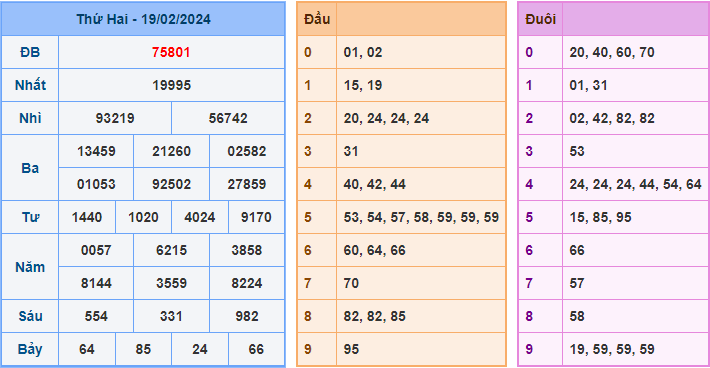
Task: Select Đầu values 20, 24, 24, 24
Action: (386, 118)
